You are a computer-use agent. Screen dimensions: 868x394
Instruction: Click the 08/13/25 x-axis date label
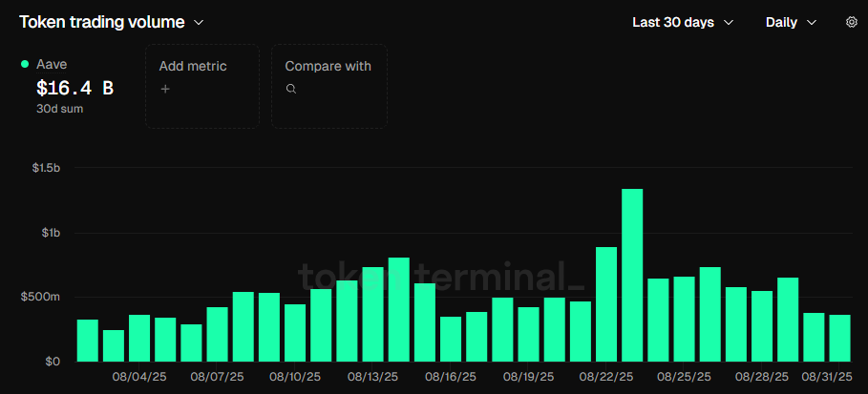click(372, 377)
